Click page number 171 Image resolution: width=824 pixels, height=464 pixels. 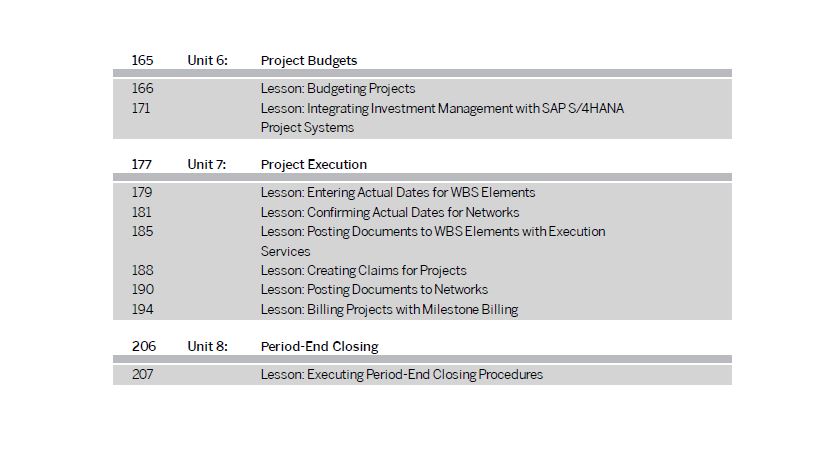(141, 108)
